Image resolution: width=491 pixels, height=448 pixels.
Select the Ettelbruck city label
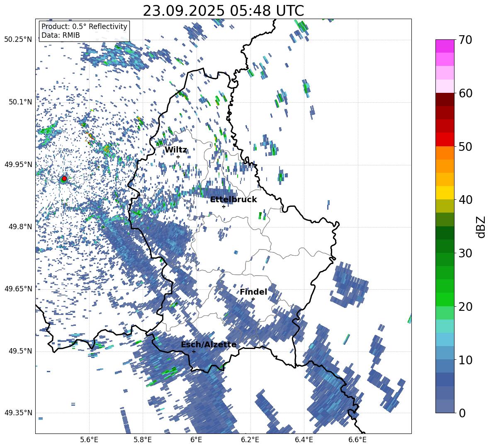[233, 200]
